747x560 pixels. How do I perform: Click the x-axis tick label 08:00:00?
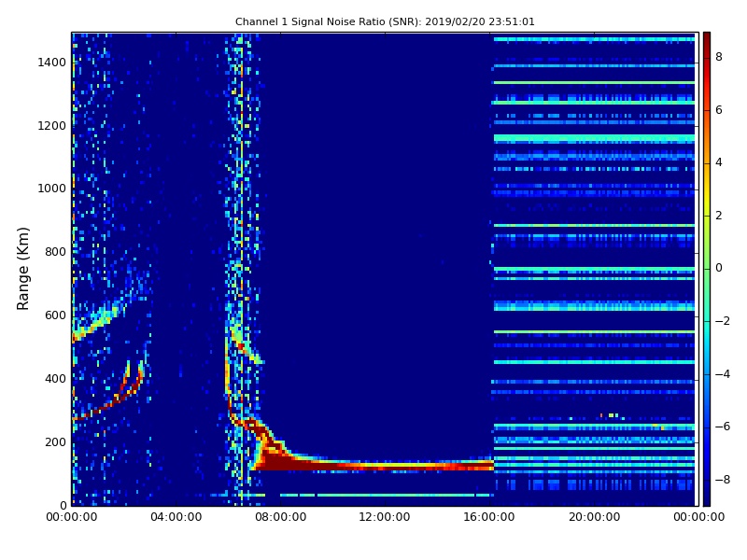(x=281, y=517)
